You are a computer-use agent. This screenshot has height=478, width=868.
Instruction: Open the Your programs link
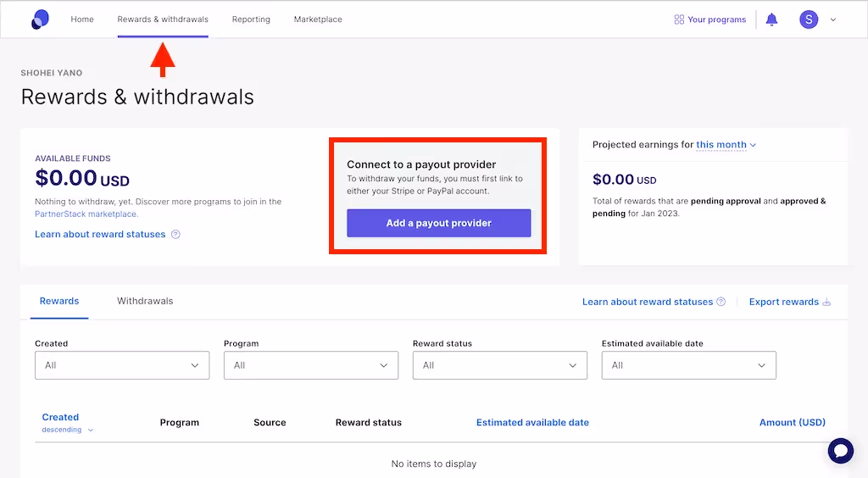pyautogui.click(x=717, y=19)
